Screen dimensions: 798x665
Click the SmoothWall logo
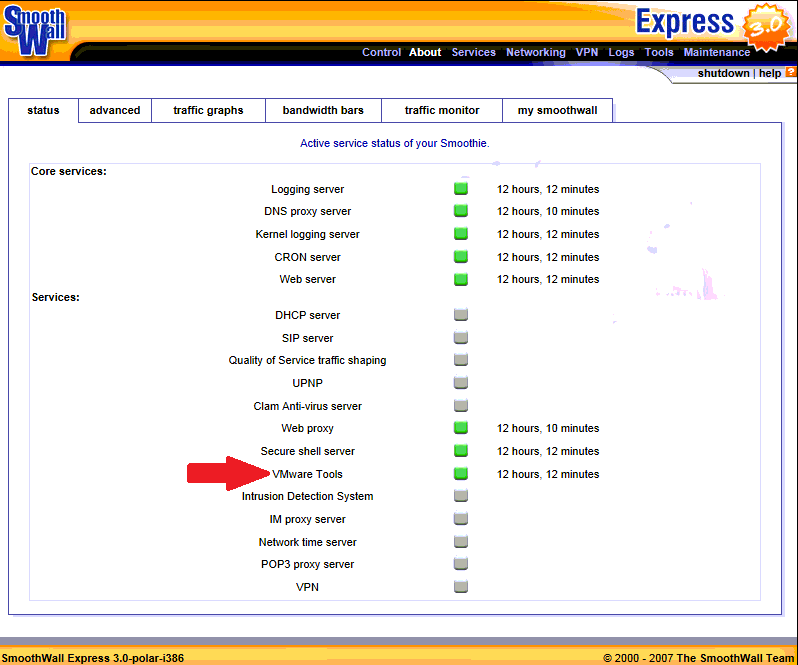point(34,30)
